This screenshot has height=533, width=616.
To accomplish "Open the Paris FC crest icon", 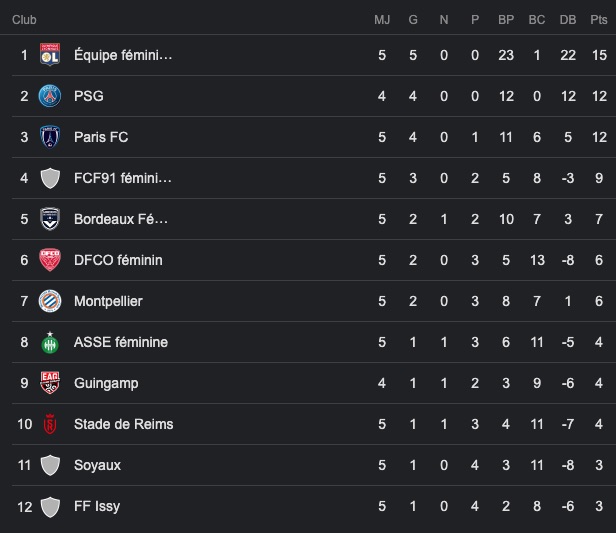I will 50,137.
